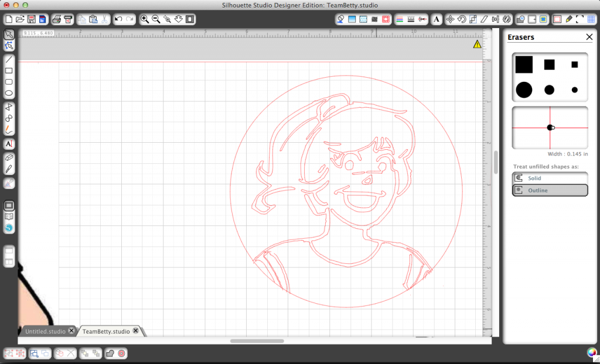Switch to the TeamBetty.studio tab
Viewport: 600px width, 364px height.
click(106, 331)
